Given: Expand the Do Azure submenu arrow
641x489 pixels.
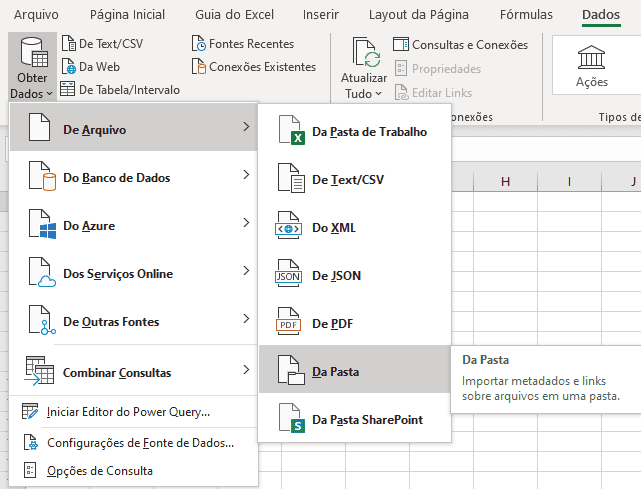Looking at the screenshot, I should point(246,223).
